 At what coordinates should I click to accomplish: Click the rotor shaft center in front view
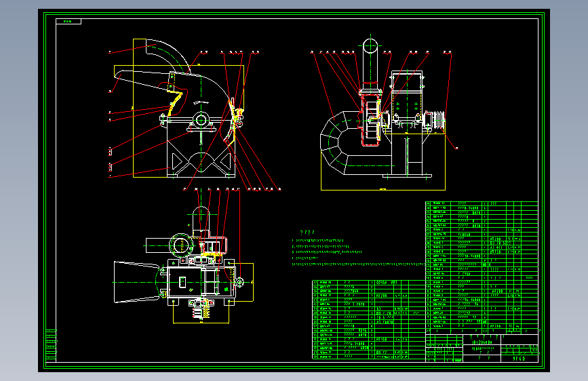[201, 121]
